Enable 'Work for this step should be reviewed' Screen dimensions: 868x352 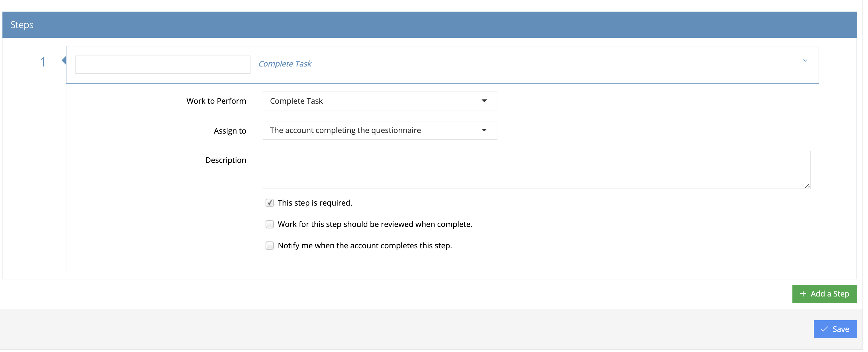(269, 224)
